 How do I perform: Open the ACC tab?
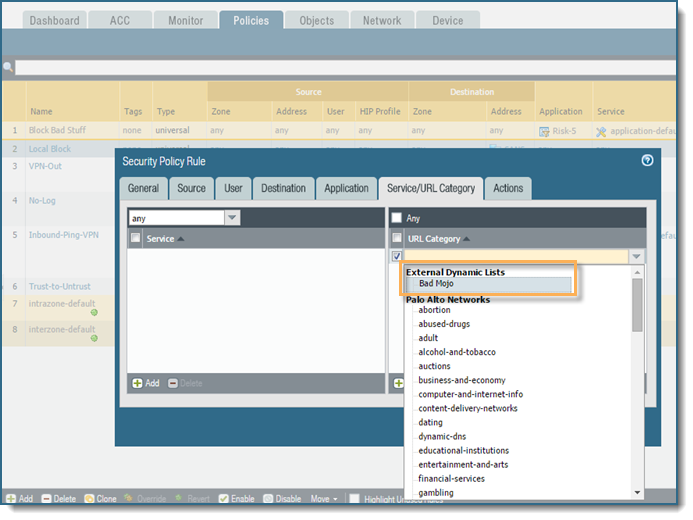(120, 20)
